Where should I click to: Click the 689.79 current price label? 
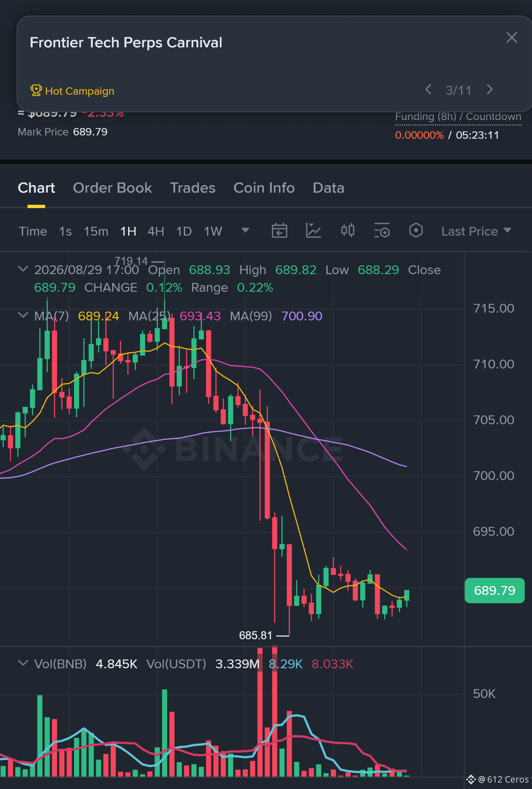(x=495, y=590)
